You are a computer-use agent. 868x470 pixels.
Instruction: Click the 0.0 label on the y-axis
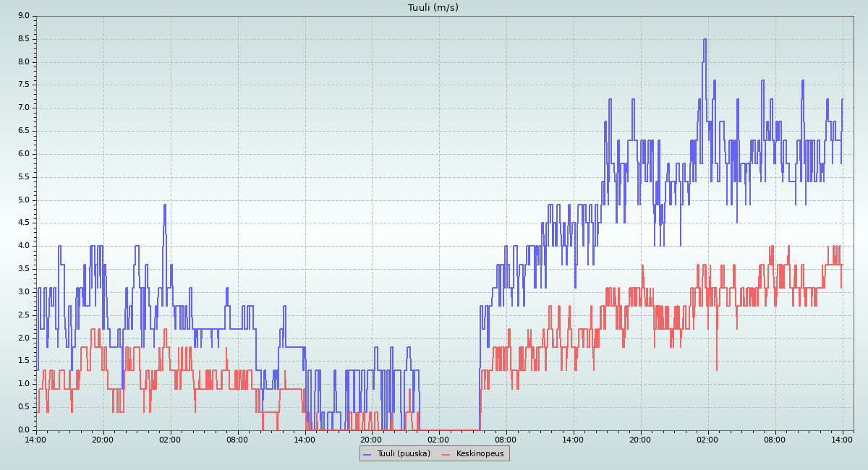coord(24,430)
